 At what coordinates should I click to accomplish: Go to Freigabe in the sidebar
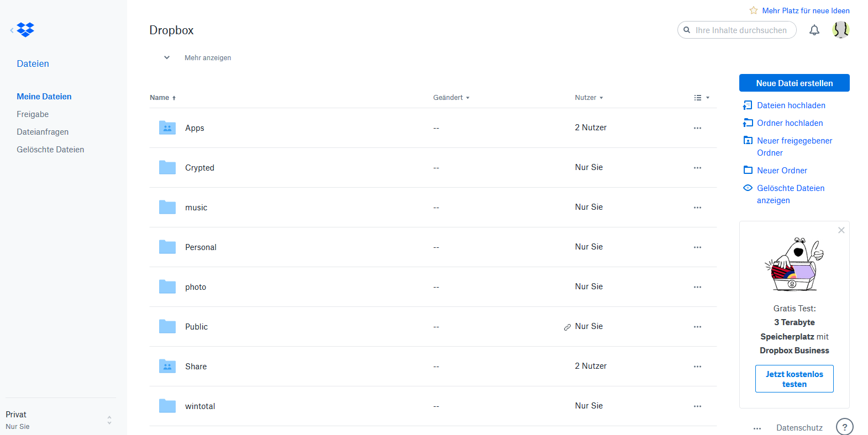click(33, 114)
